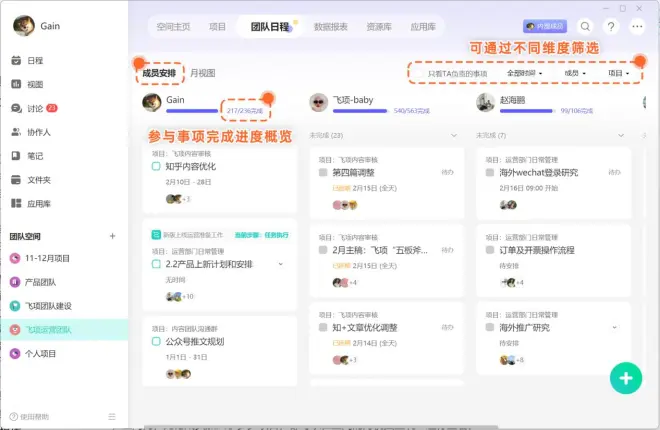Expand the 2.2产品上新计划和安排 task chevron
This screenshot has width=660, height=430.
pyautogui.click(x=281, y=264)
